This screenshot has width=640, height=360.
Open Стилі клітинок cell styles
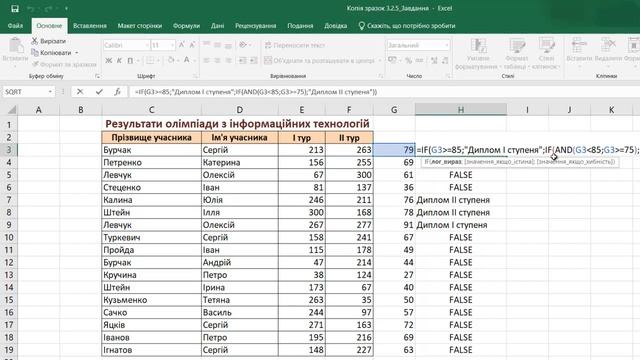point(546,53)
